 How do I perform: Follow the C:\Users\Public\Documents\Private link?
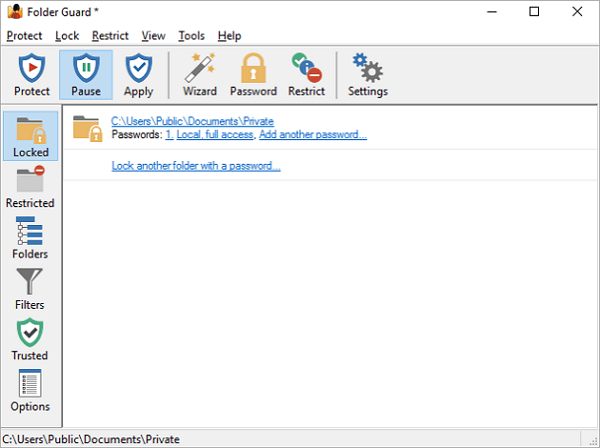click(192, 121)
